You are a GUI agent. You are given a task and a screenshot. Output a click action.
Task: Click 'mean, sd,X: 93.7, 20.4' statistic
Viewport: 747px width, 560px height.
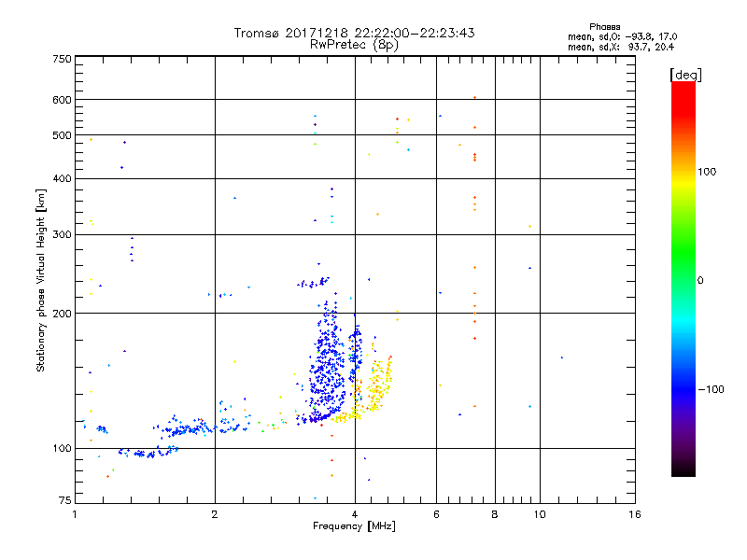(621, 47)
